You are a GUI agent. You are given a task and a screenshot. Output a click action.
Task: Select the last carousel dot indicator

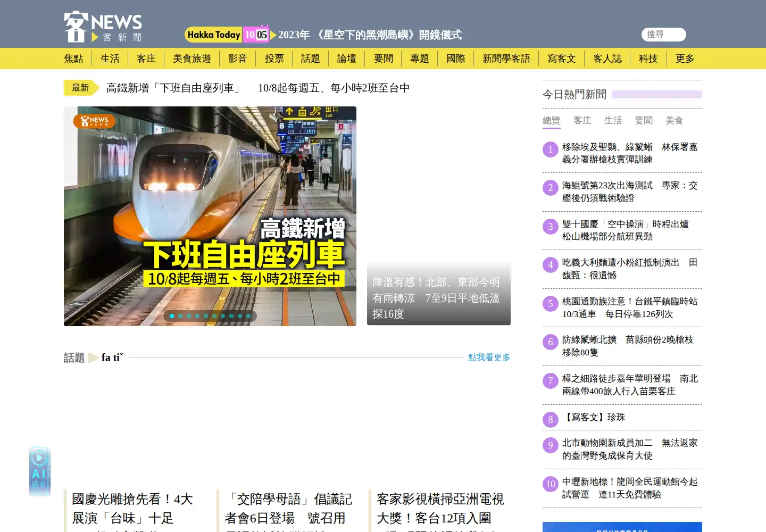[x=248, y=316]
